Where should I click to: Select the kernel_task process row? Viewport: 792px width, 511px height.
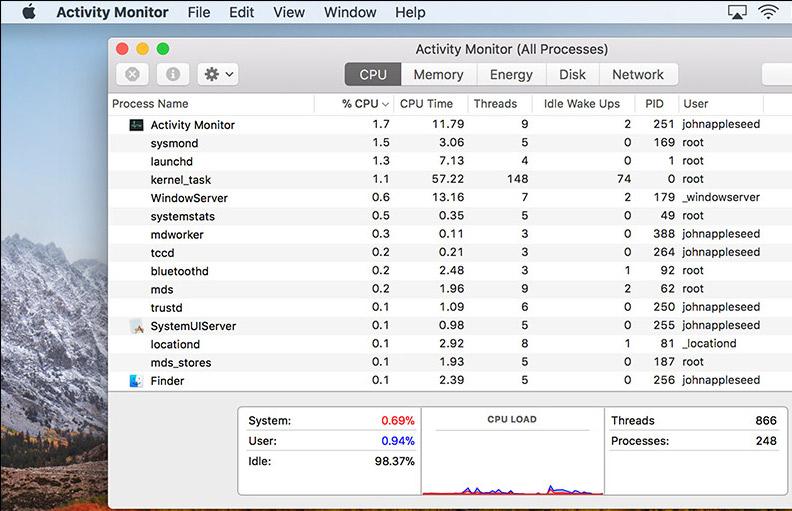point(450,179)
